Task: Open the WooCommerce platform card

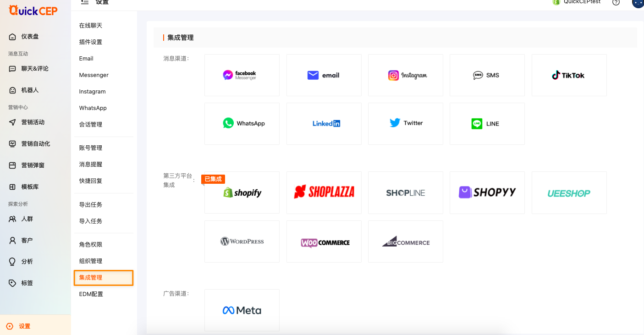Action: 324,242
